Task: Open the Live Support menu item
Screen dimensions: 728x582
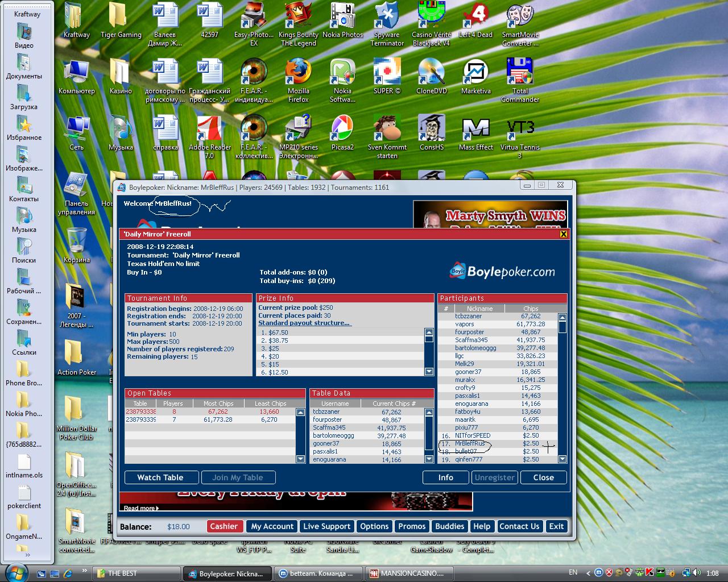Action: (x=326, y=526)
